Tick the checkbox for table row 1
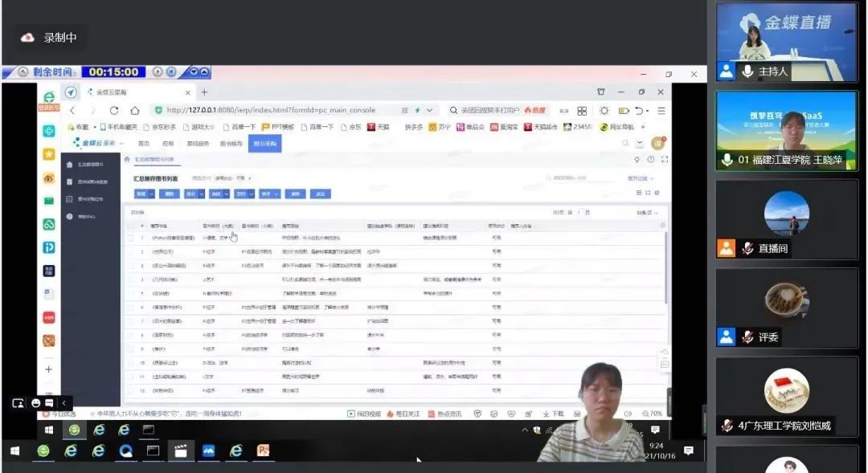Screen dimensions: 868x473 tap(131, 238)
